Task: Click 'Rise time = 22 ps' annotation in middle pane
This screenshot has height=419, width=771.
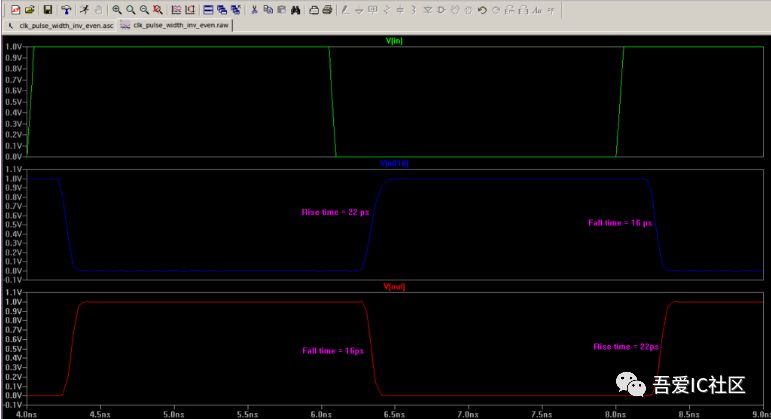Action: click(335, 212)
